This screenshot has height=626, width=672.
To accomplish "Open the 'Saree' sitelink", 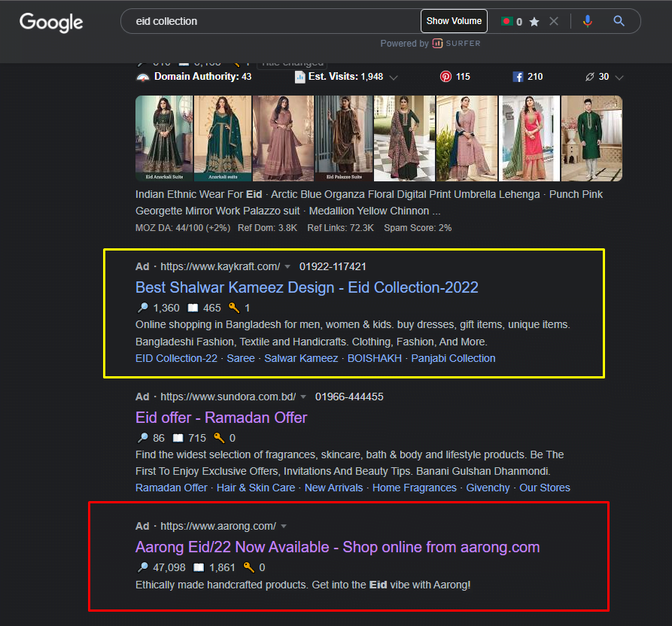I will (x=241, y=358).
